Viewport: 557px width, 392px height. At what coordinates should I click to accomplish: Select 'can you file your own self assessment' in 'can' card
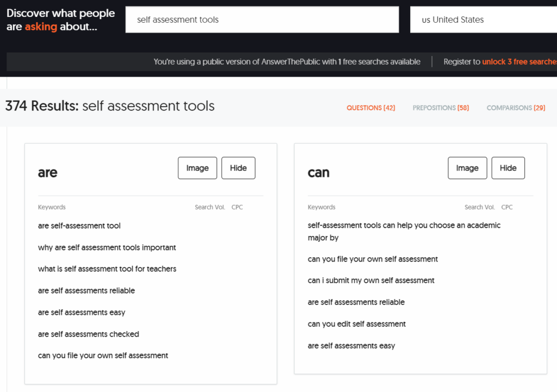373,259
